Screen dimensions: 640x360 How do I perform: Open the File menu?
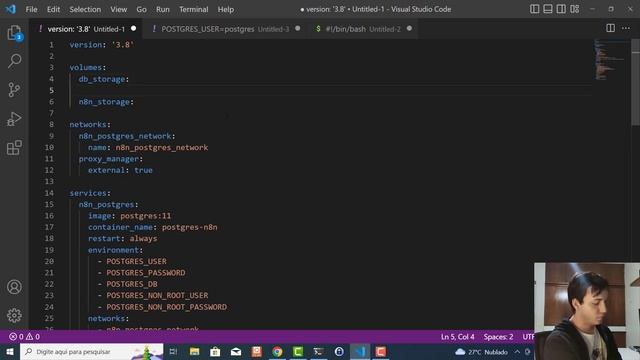coord(31,9)
